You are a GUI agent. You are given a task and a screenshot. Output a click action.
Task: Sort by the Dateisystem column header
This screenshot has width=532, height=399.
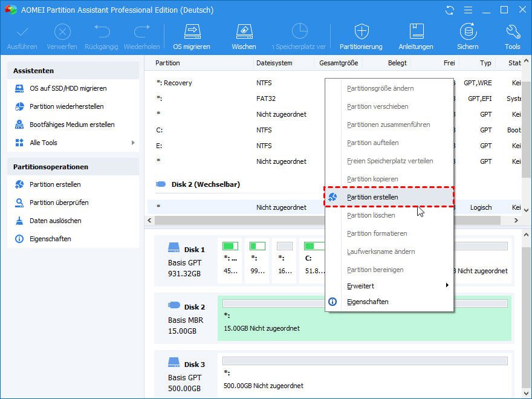[x=274, y=63]
